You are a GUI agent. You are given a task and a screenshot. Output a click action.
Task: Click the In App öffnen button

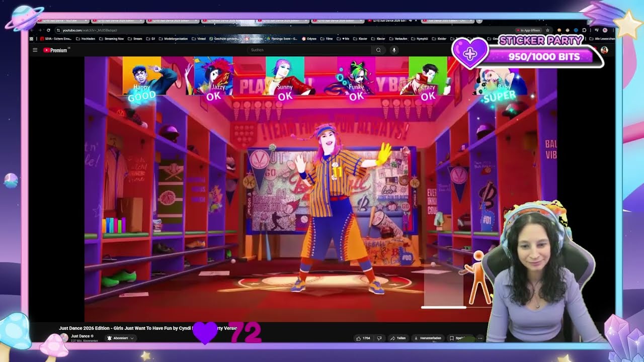(528, 30)
